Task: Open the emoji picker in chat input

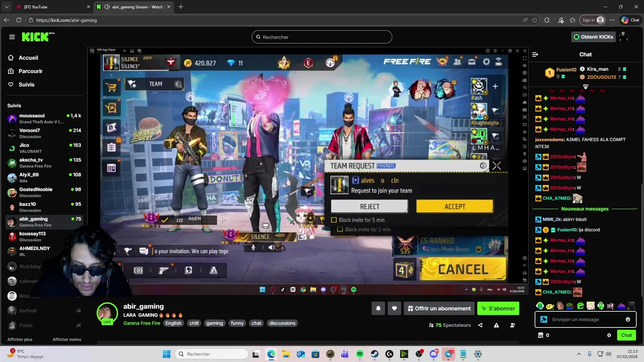Action: [628, 319]
